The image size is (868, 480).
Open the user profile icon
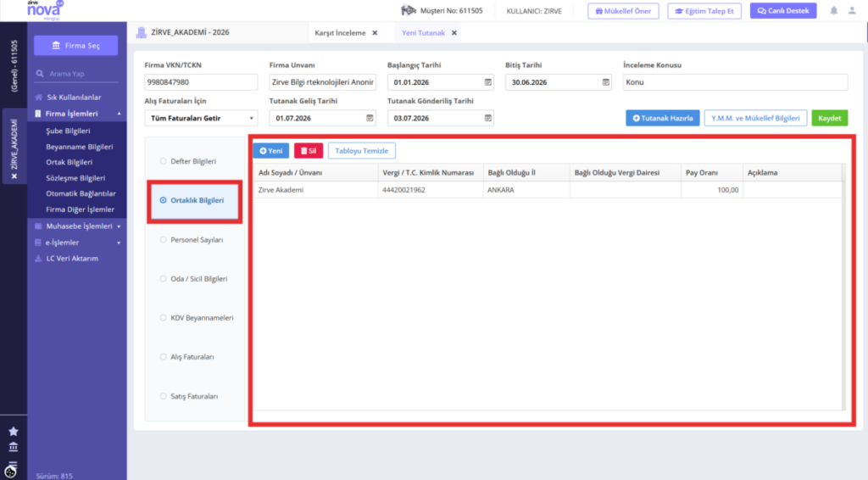coord(852,10)
